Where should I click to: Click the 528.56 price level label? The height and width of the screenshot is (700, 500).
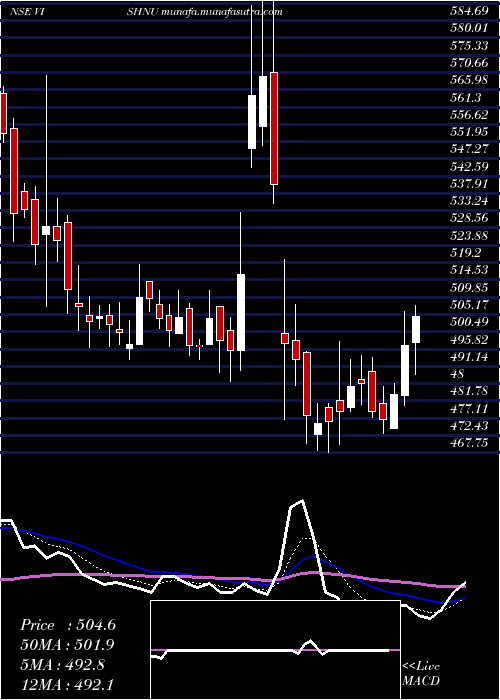point(469,218)
